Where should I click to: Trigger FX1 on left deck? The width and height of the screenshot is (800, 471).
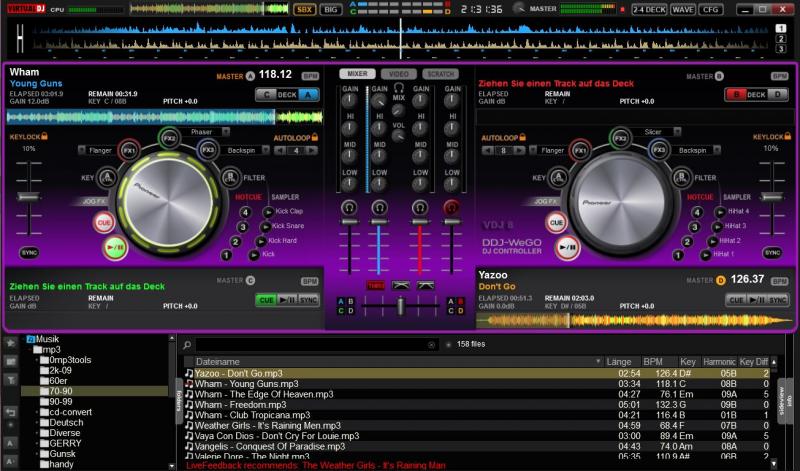[x=129, y=151]
